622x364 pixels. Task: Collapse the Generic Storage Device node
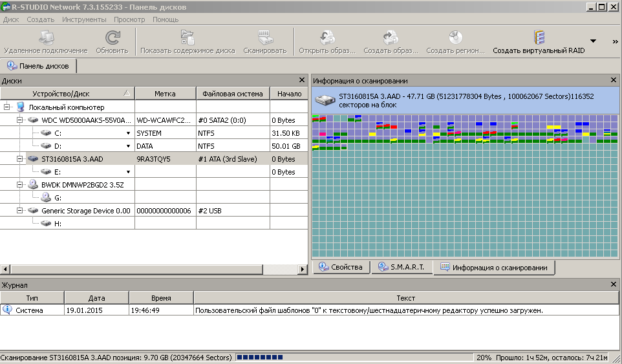[19, 211]
